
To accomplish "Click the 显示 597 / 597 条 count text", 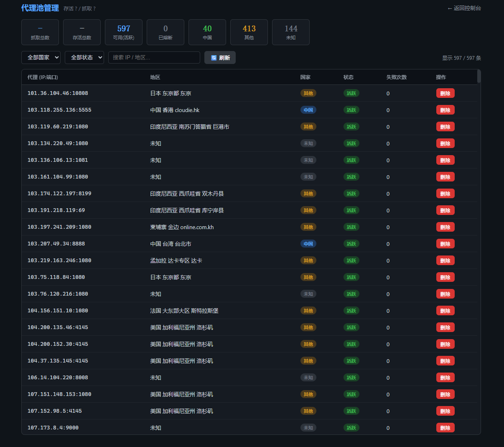I will [462, 58].
